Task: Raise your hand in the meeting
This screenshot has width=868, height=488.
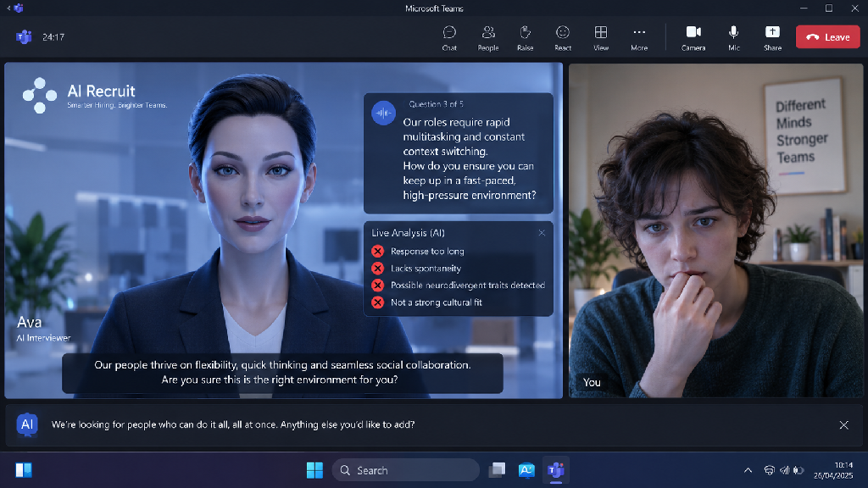Action: pos(526,38)
